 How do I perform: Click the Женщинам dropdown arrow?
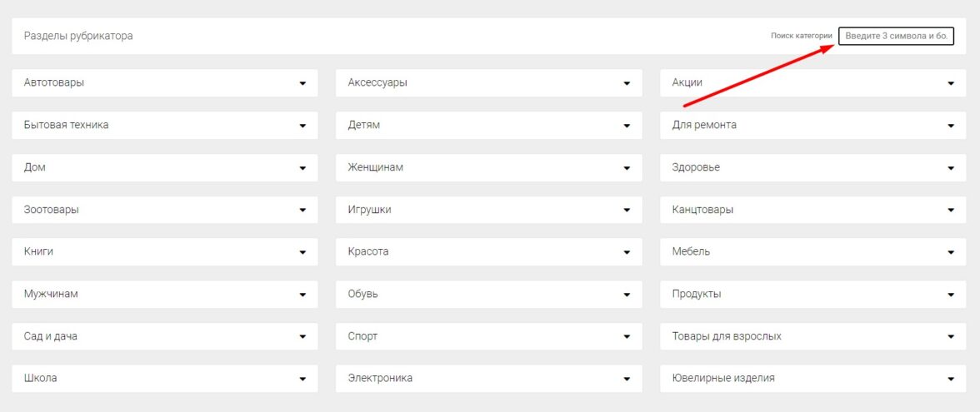tap(627, 168)
